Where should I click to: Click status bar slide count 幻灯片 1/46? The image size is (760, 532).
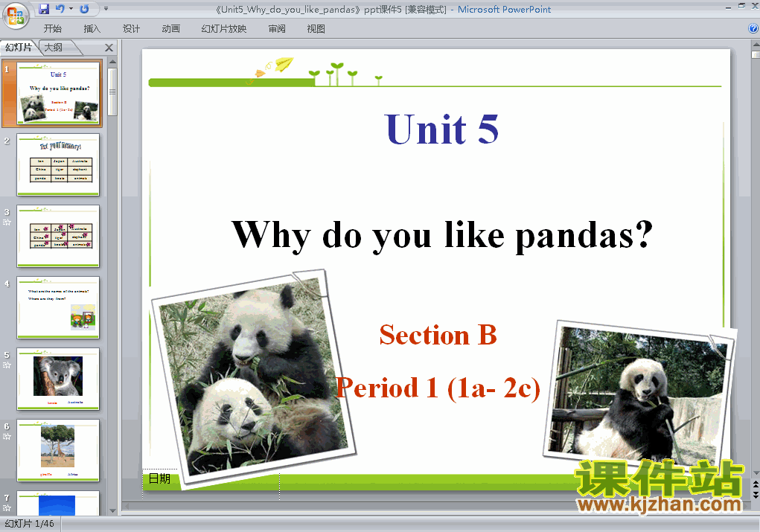pos(30,524)
